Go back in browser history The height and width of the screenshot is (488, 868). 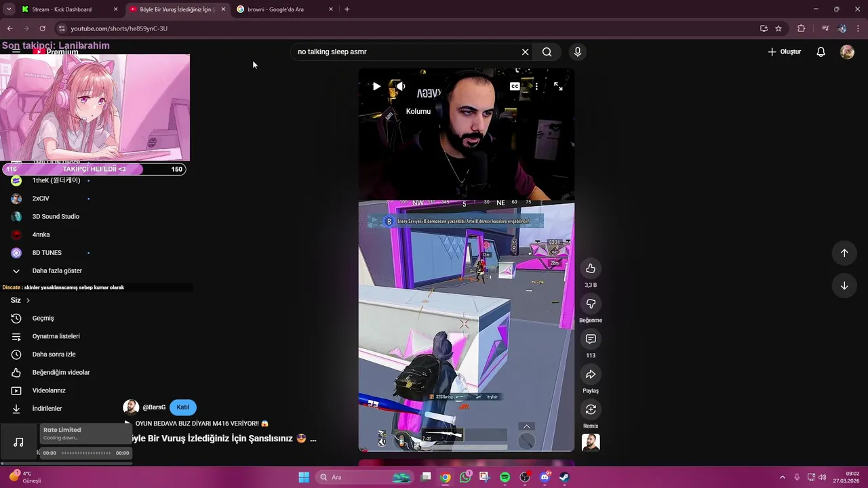pos(9,28)
